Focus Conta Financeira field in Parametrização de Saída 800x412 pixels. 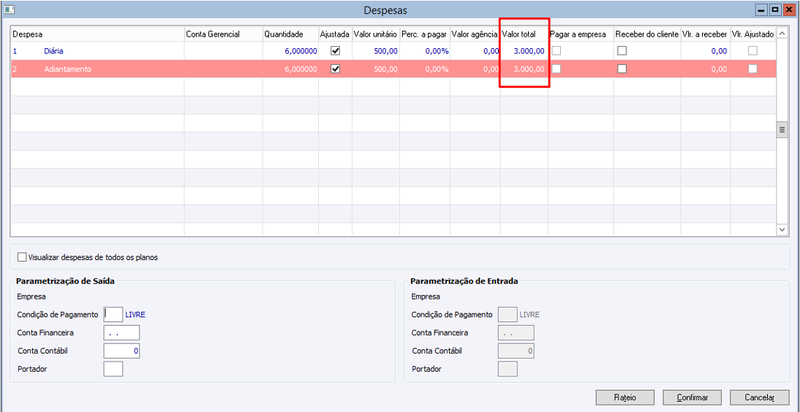[x=121, y=332]
